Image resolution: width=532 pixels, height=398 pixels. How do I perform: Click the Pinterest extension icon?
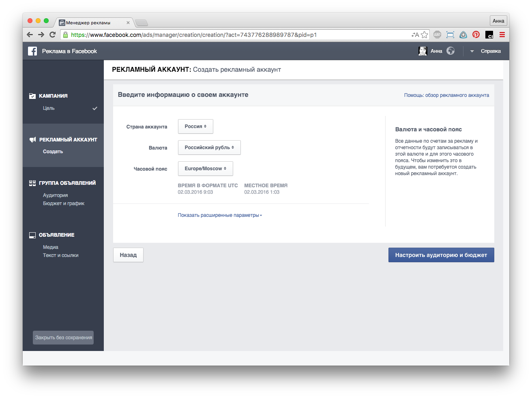pyautogui.click(x=476, y=35)
